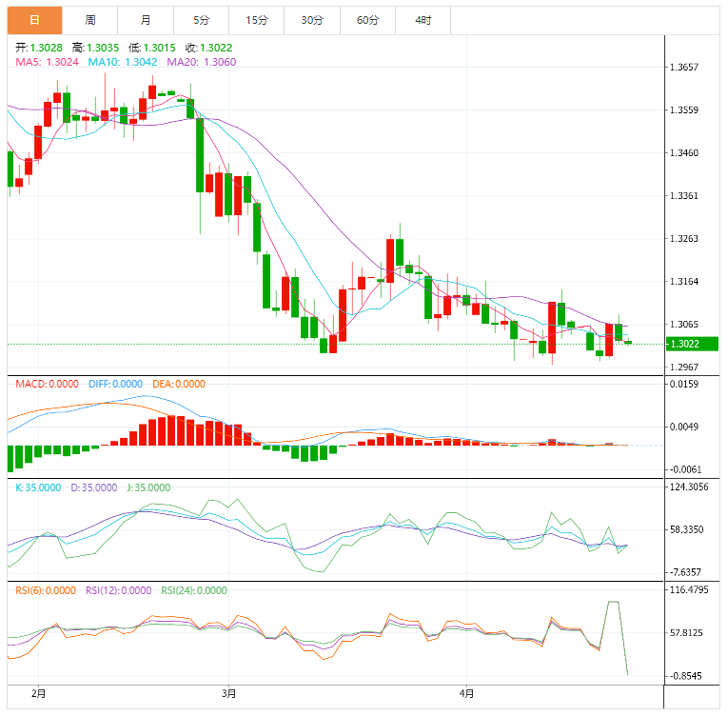
Task: Click the DIFF:0.0000 indicator label
Action: pyautogui.click(x=115, y=384)
